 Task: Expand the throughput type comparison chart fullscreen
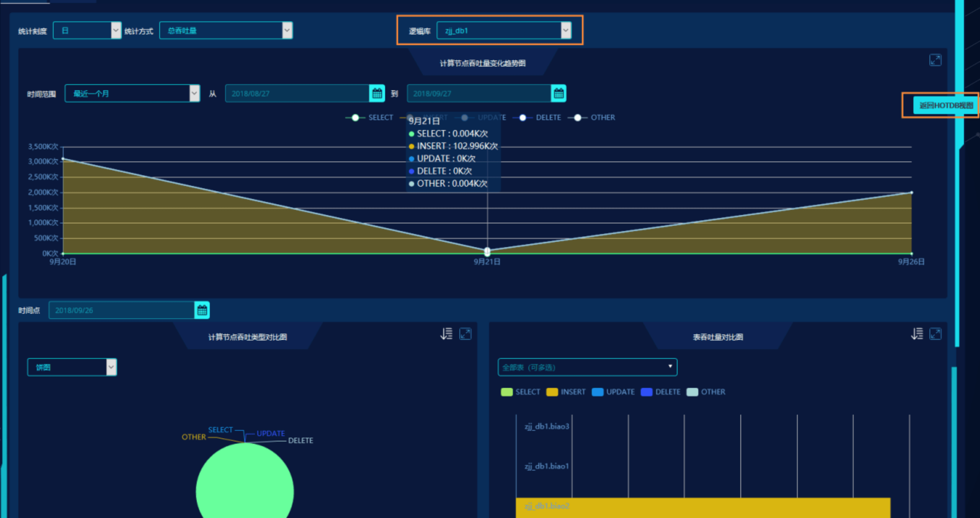point(465,334)
